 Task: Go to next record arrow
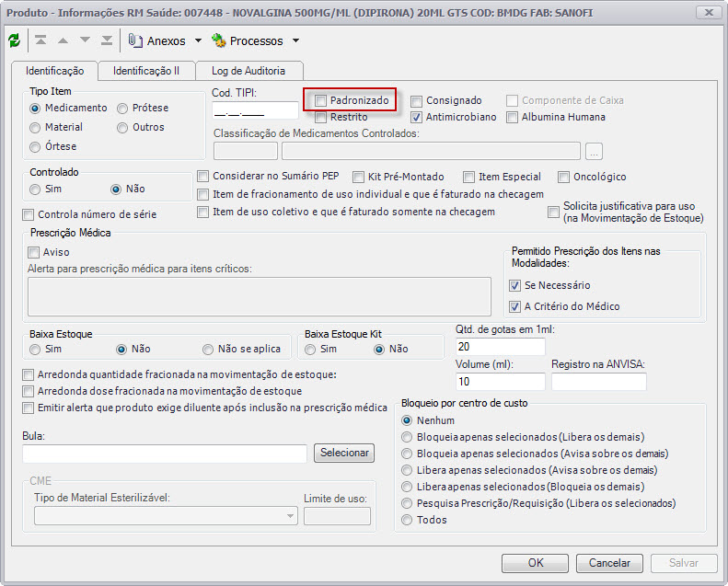click(x=85, y=40)
